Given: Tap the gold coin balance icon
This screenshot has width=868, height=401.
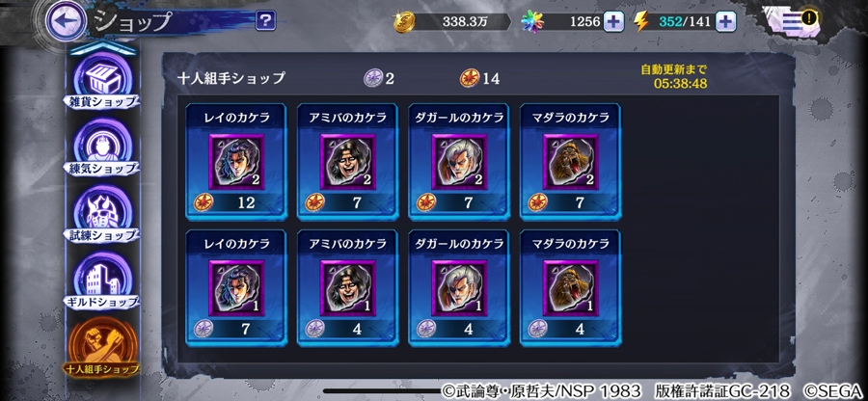Looking at the screenshot, I should (x=405, y=22).
